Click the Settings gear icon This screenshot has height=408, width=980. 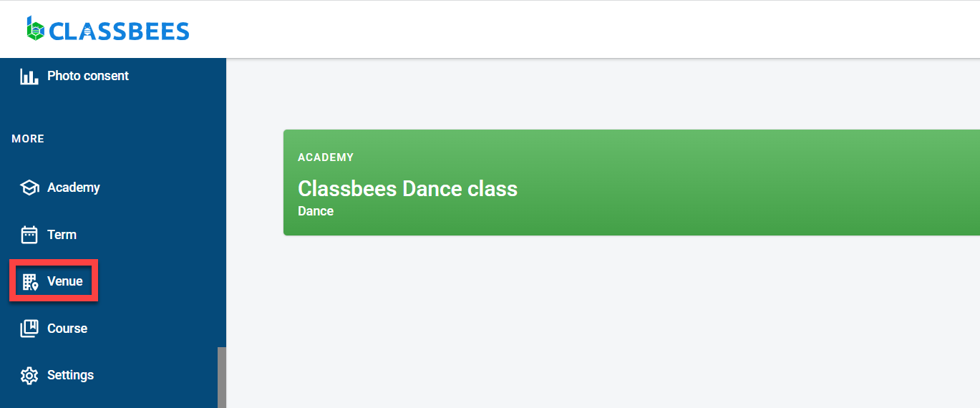29,376
